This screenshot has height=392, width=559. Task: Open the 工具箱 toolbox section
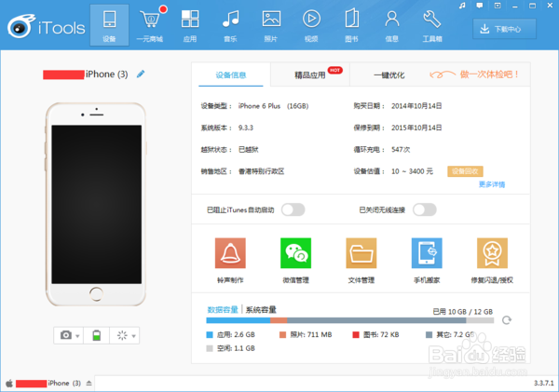(x=432, y=25)
